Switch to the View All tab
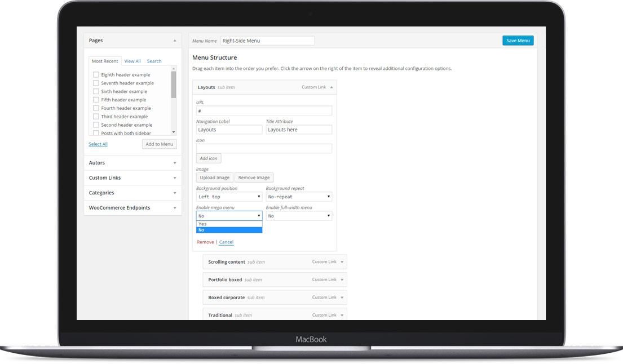623x364 pixels. (x=132, y=61)
